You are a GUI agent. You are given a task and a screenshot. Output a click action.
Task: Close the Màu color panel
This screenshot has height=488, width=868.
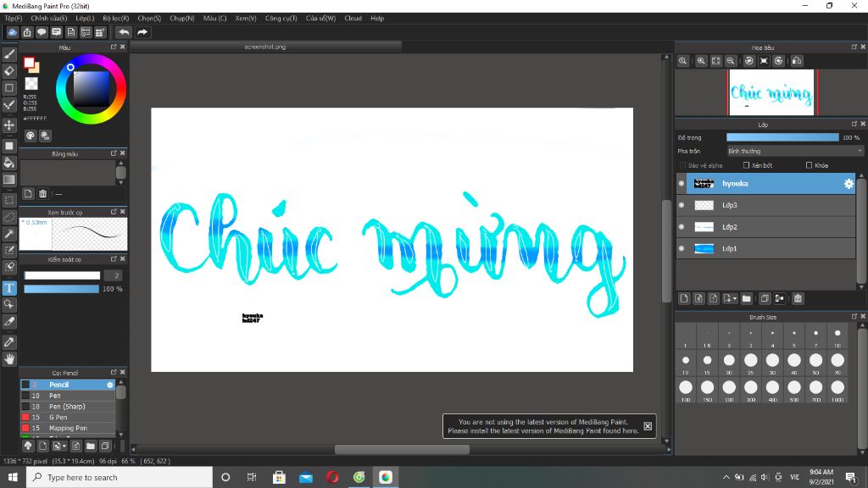[123, 47]
